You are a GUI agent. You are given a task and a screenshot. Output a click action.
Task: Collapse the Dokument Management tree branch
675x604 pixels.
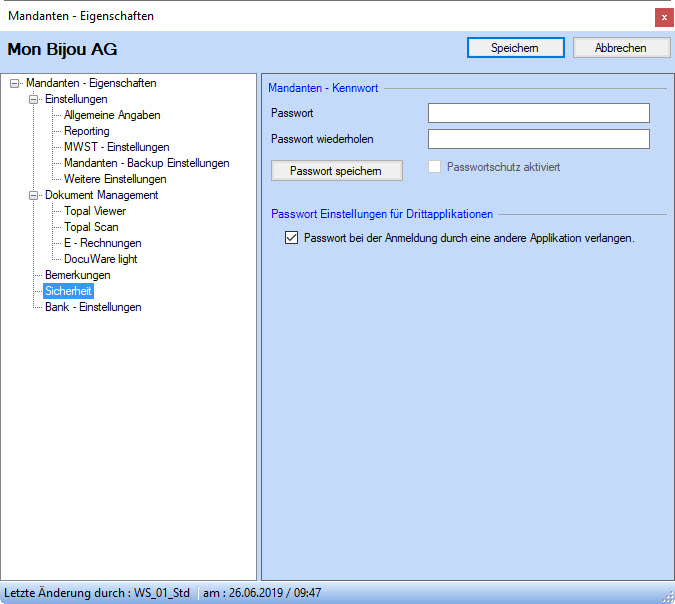(34, 196)
